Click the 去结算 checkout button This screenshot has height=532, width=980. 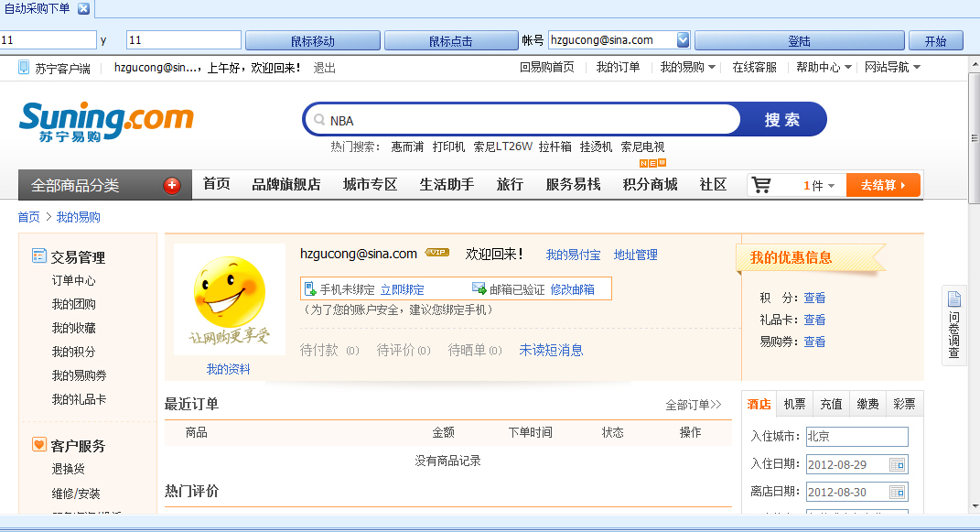882,185
